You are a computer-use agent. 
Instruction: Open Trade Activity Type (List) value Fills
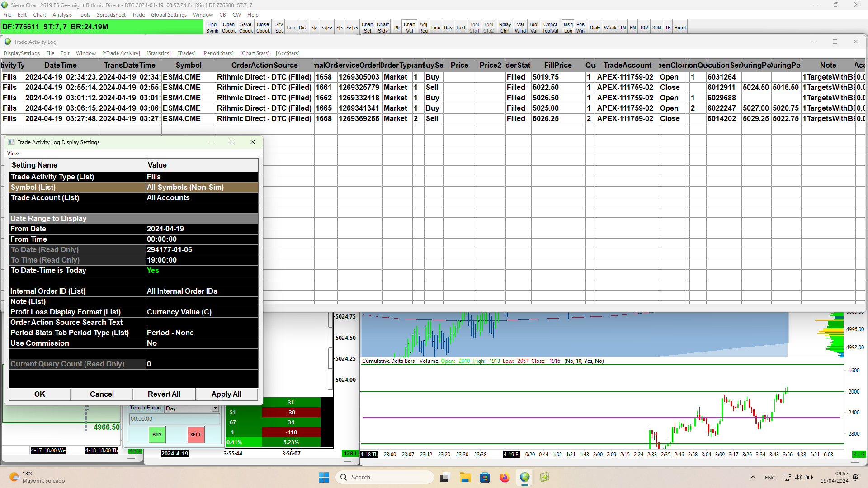point(201,177)
